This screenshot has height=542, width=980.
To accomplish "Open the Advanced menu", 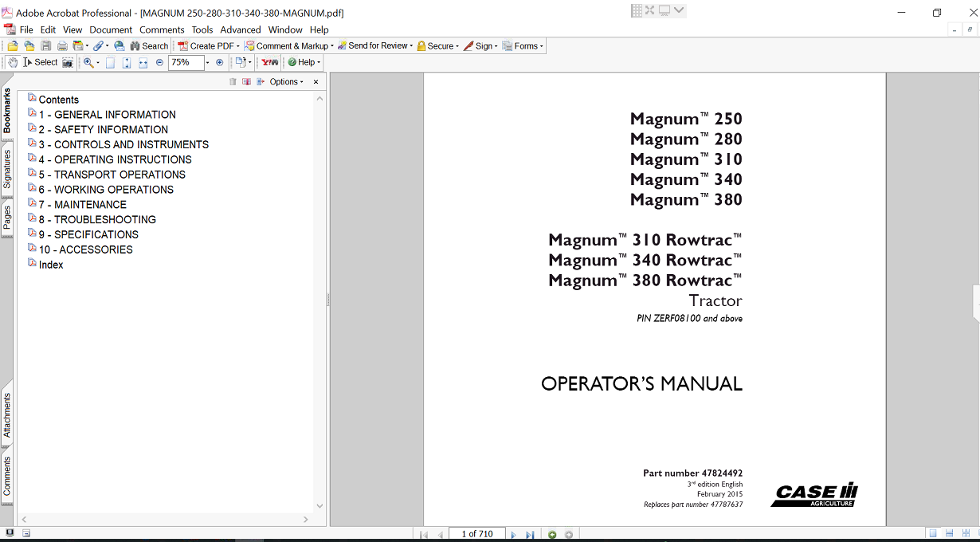I will 241,29.
